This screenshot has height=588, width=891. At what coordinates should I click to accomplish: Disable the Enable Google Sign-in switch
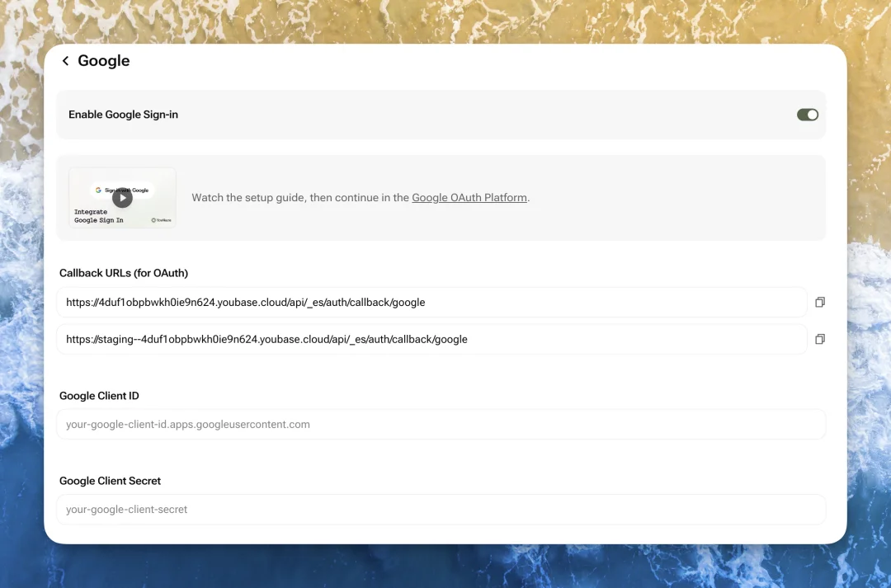tap(807, 115)
